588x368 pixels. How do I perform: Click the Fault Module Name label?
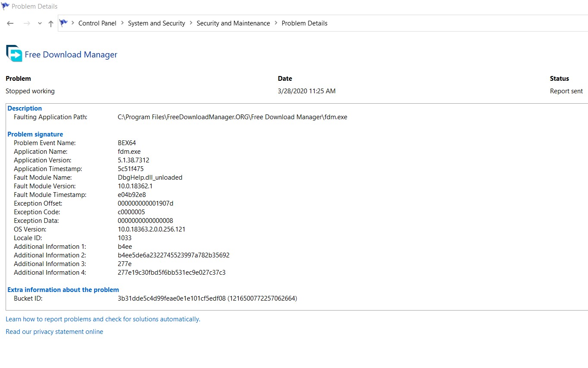click(x=43, y=178)
